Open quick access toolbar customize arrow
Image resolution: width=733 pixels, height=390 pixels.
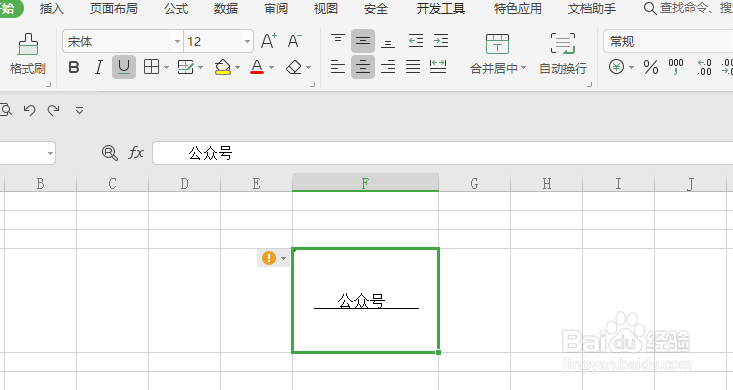click(79, 110)
